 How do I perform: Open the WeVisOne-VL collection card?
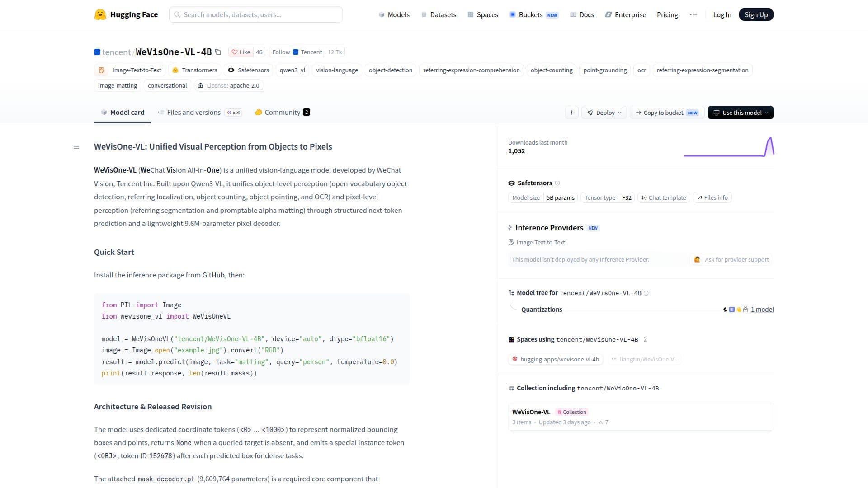(x=641, y=417)
